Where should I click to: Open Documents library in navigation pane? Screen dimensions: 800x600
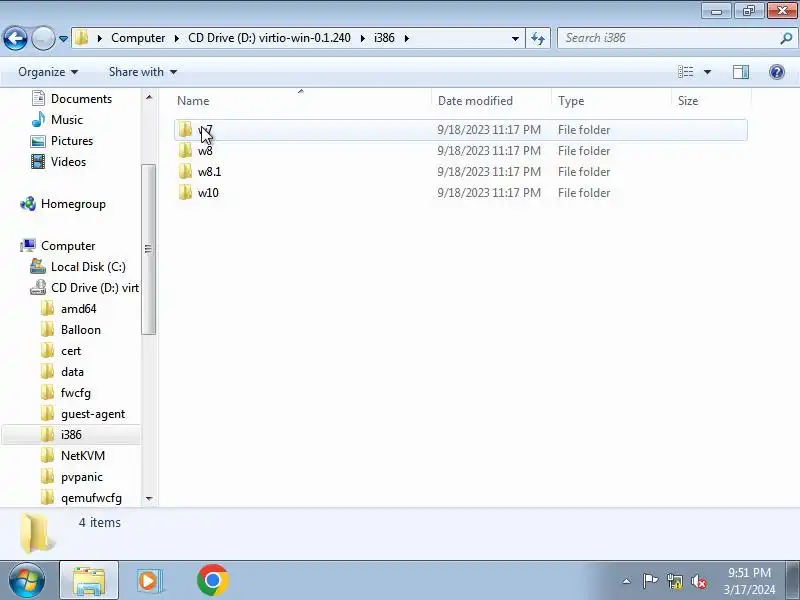point(81,98)
